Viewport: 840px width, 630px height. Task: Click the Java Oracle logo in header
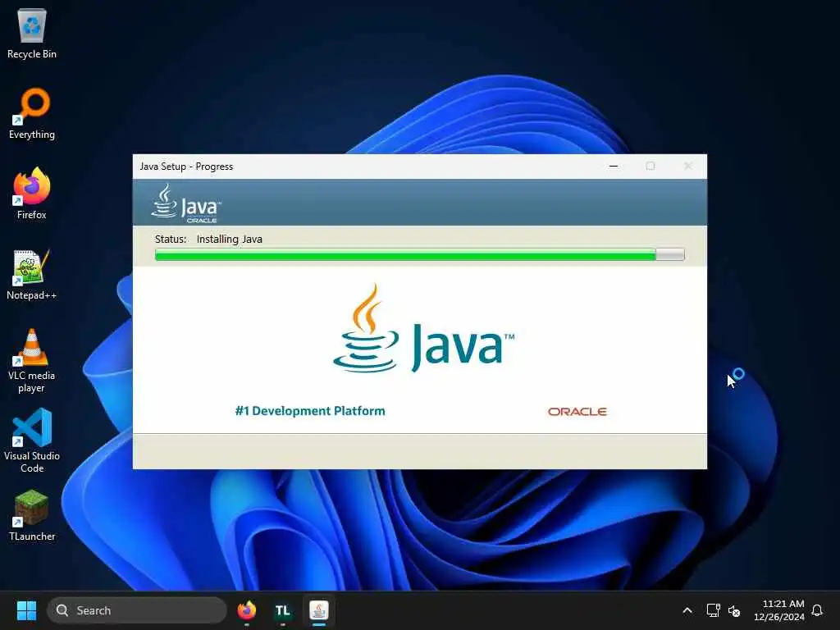click(186, 203)
